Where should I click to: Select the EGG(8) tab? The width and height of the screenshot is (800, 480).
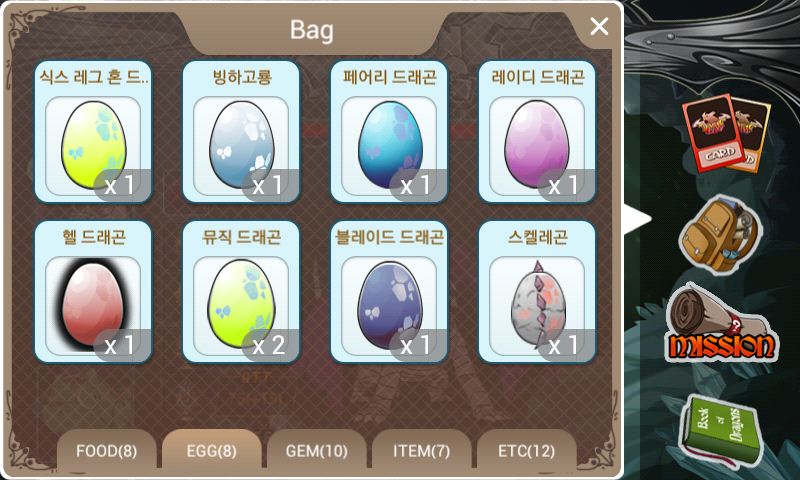tap(212, 450)
